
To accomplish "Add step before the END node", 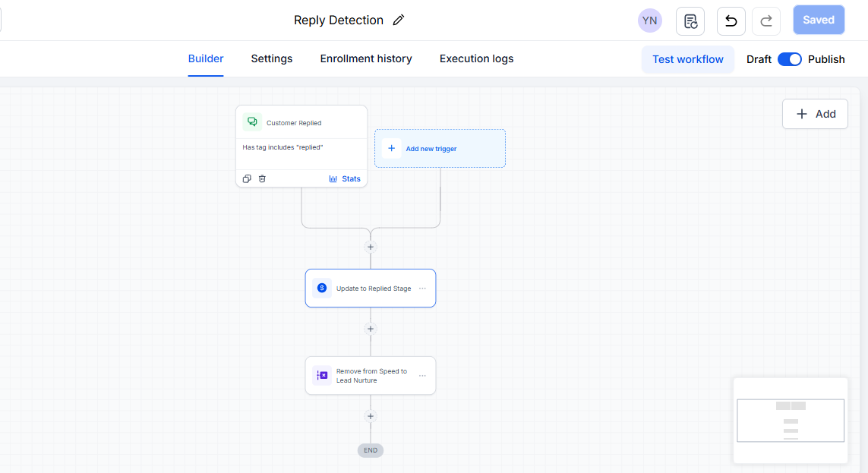I will (371, 416).
